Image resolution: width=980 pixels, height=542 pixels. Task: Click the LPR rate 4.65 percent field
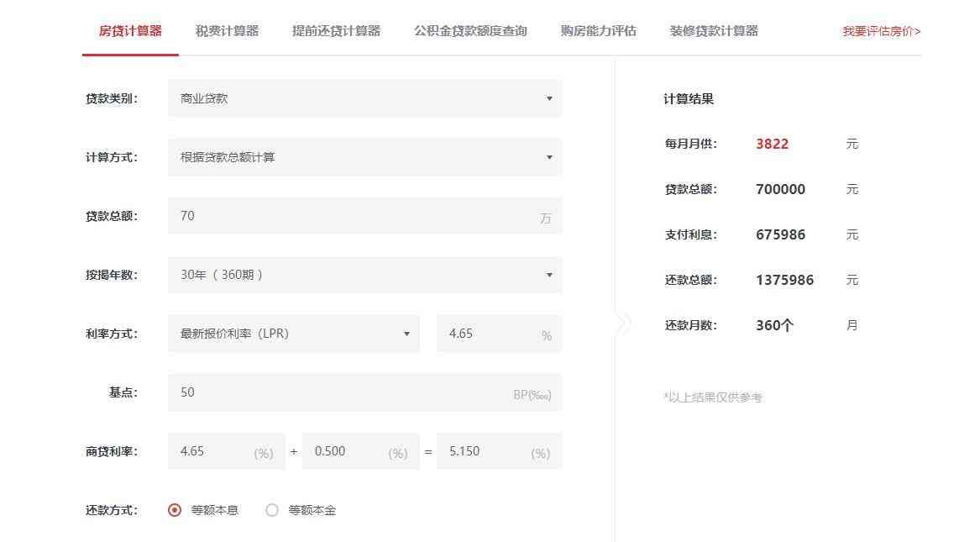click(x=490, y=334)
